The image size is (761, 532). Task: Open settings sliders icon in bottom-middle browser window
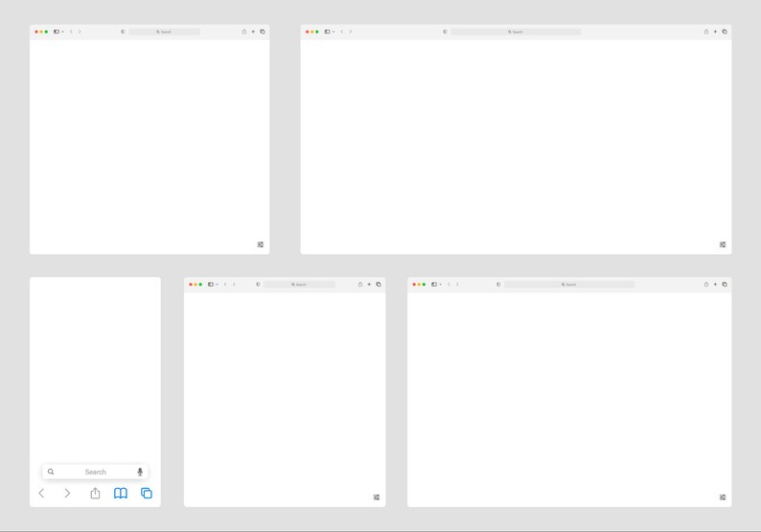377,497
